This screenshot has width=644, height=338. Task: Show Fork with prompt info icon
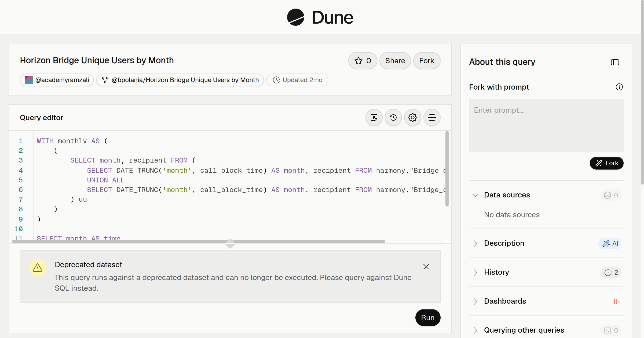coord(619,87)
